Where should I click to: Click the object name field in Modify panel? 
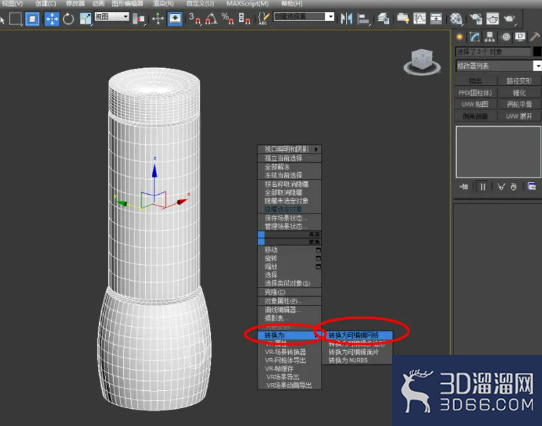click(x=493, y=52)
